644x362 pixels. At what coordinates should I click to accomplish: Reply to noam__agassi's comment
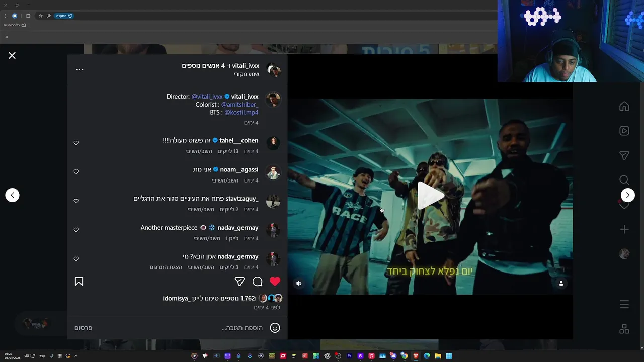[x=225, y=180]
